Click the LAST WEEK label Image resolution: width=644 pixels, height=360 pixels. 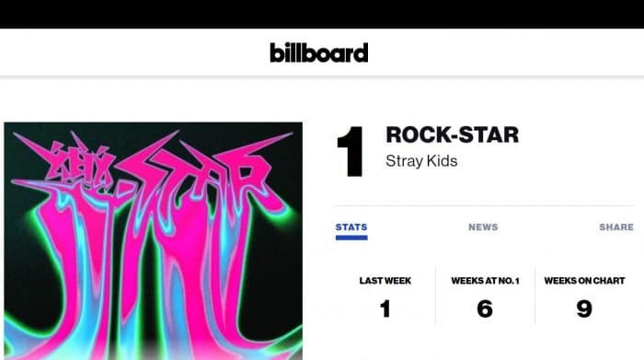(385, 281)
